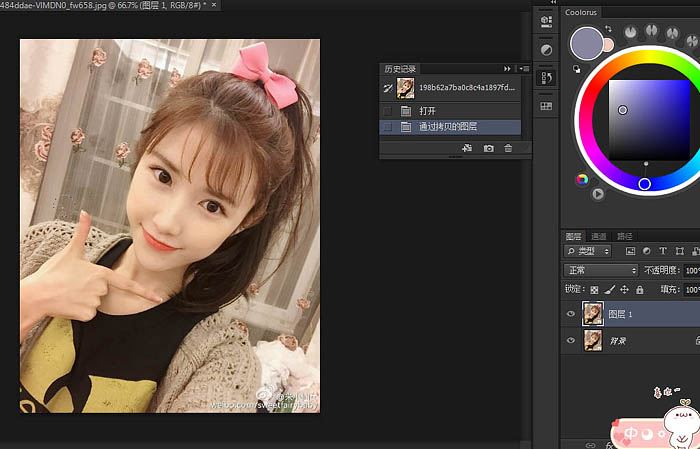This screenshot has width=700, height=449.
Task: Click the camera icon to create new snapshot
Action: [x=488, y=148]
